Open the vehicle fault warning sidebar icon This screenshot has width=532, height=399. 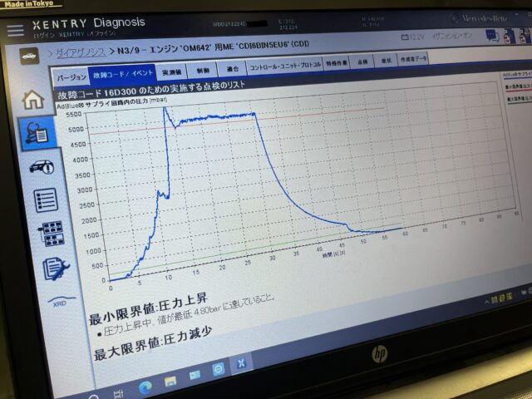click(x=42, y=167)
